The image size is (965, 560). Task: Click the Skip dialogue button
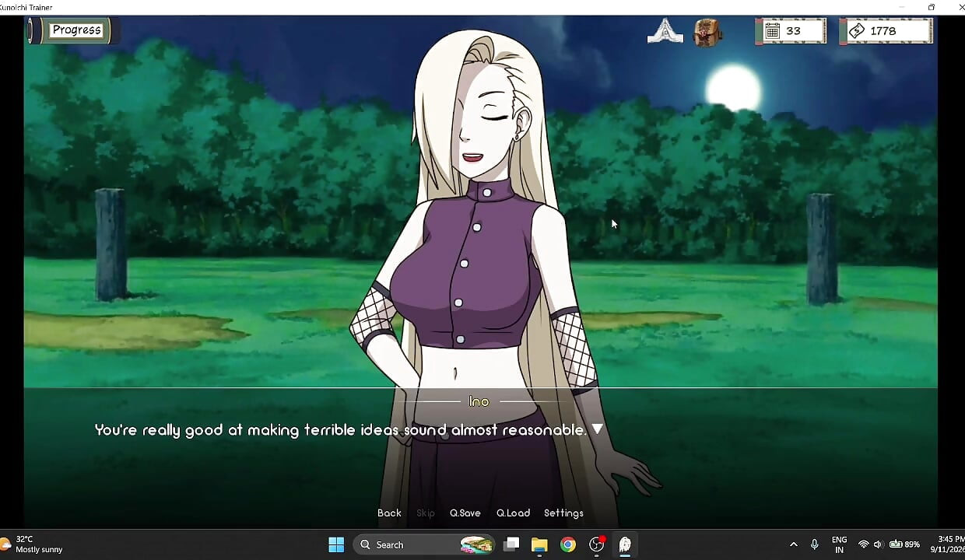pyautogui.click(x=426, y=513)
